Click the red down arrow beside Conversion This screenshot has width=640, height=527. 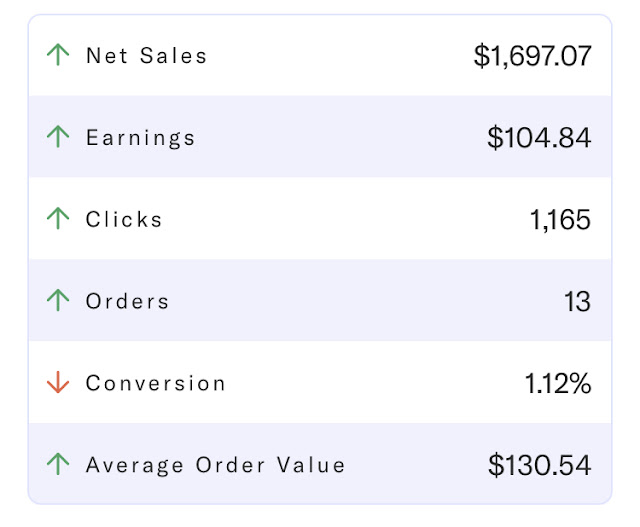(x=58, y=383)
